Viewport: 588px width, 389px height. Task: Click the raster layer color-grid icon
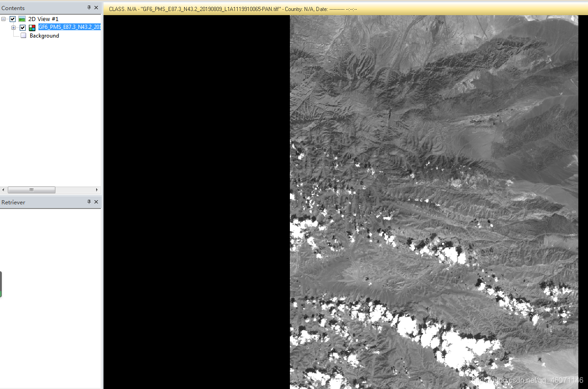32,27
